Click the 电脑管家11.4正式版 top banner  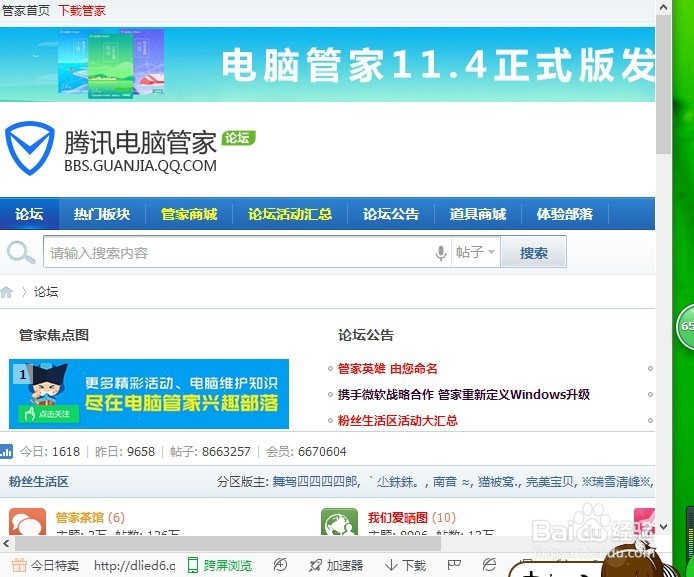[x=328, y=65]
